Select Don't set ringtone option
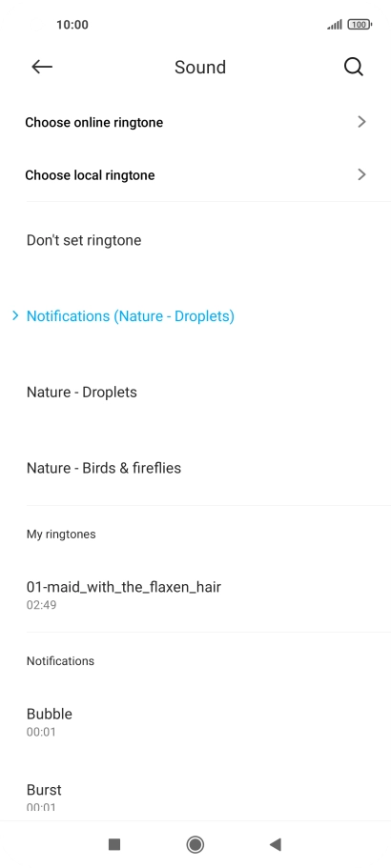The height and width of the screenshot is (868, 391). click(x=195, y=240)
